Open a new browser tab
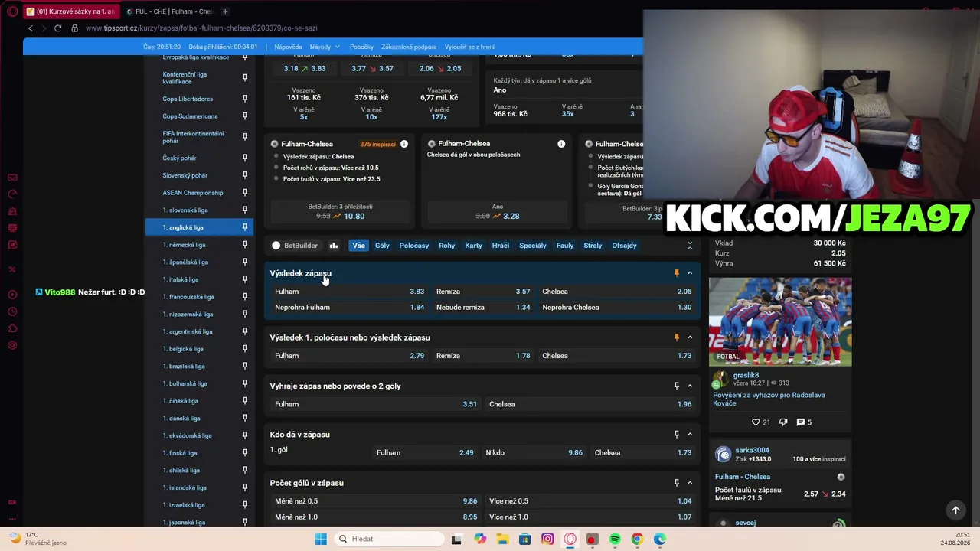This screenshot has width=980, height=551. (x=225, y=11)
